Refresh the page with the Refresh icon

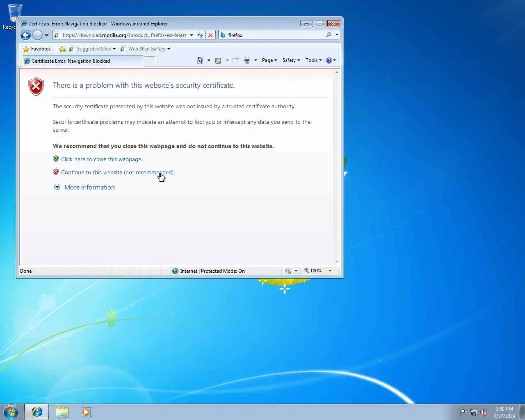200,35
